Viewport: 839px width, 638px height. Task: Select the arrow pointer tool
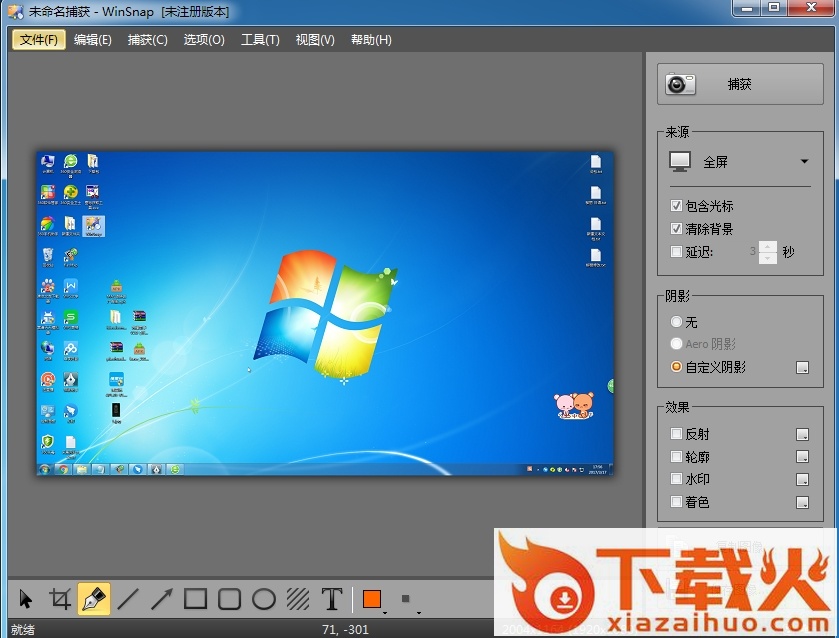click(26, 599)
